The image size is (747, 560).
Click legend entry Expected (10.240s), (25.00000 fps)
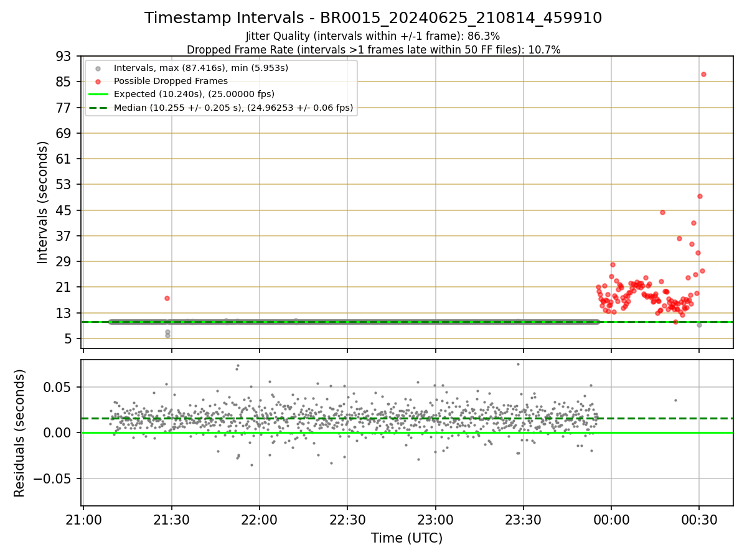point(194,94)
